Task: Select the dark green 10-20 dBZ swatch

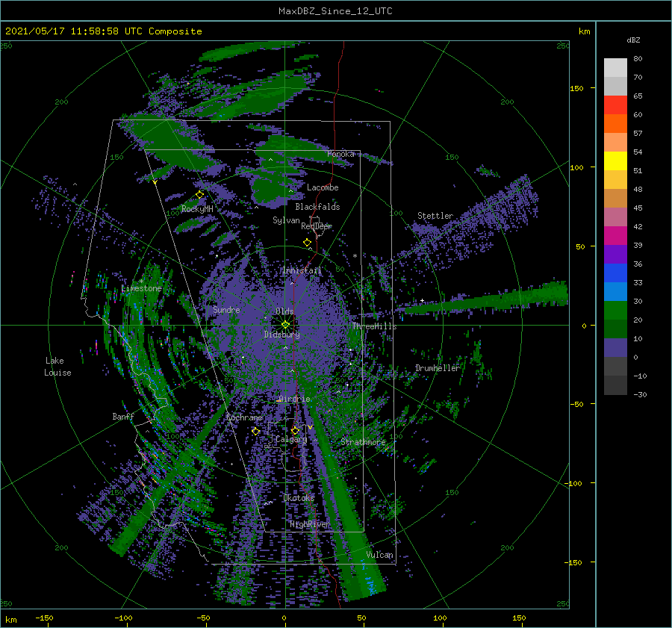Action: [615, 329]
